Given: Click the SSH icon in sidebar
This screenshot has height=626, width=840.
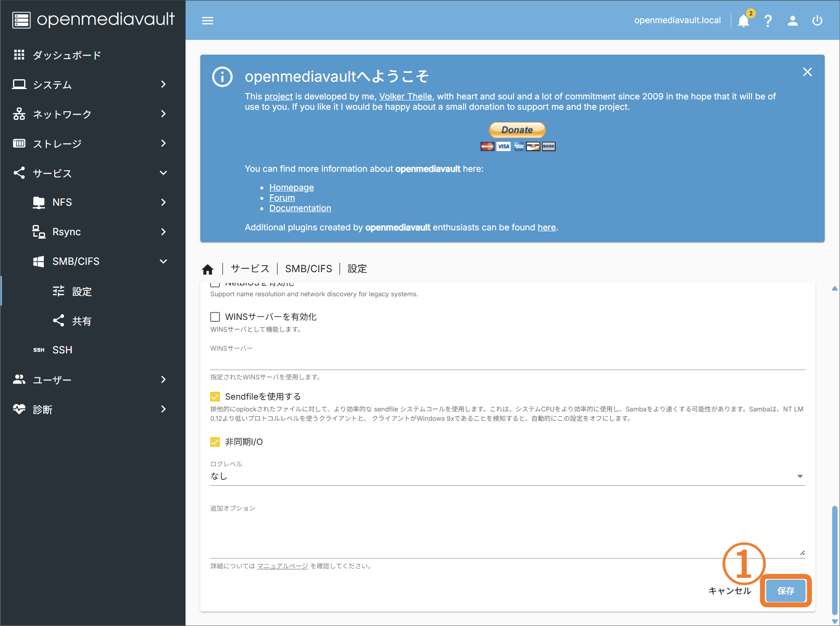Looking at the screenshot, I should [x=39, y=350].
